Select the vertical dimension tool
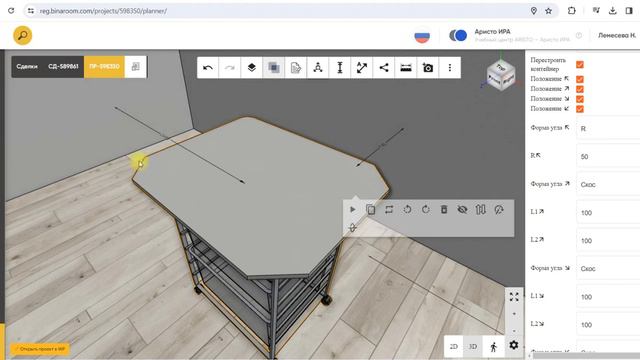The height and width of the screenshot is (360, 640). pyautogui.click(x=340, y=68)
